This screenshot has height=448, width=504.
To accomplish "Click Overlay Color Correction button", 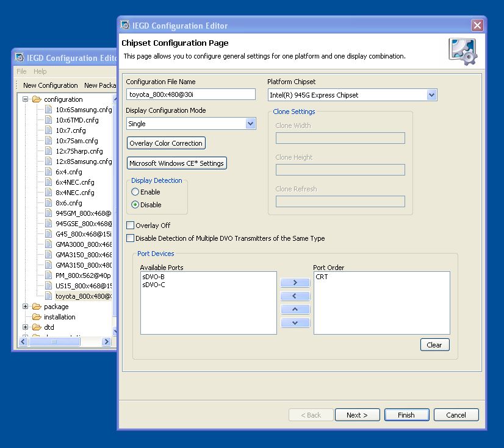I will 166,143.
